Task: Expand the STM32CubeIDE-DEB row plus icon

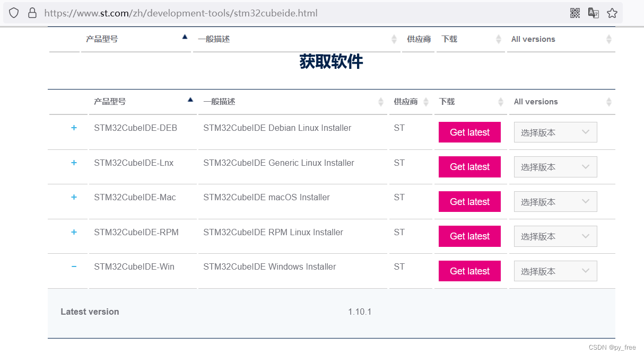Action: coord(74,128)
